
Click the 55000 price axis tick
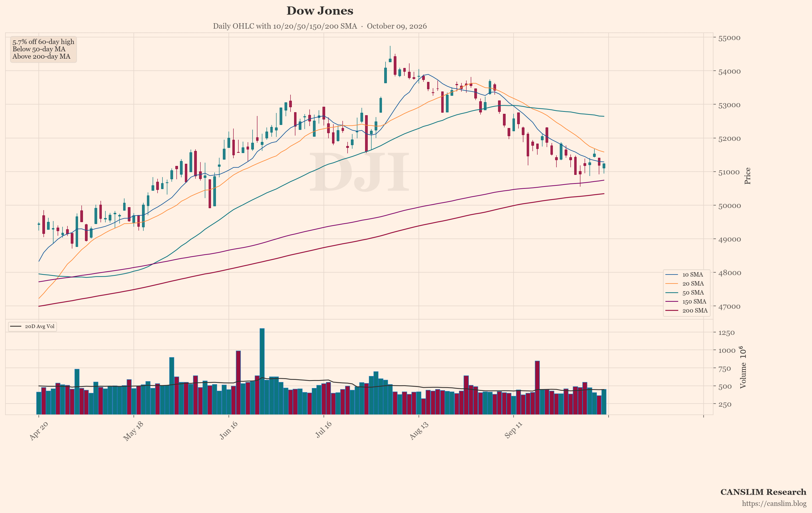729,38
